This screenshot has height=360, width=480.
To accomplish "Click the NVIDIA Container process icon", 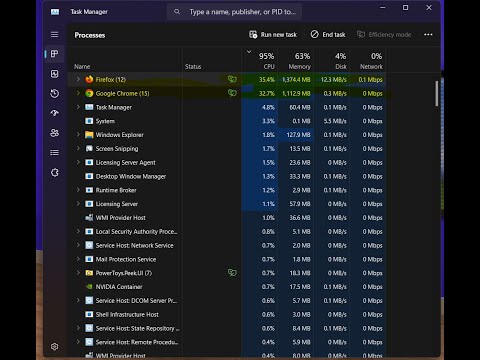I will click(89, 287).
